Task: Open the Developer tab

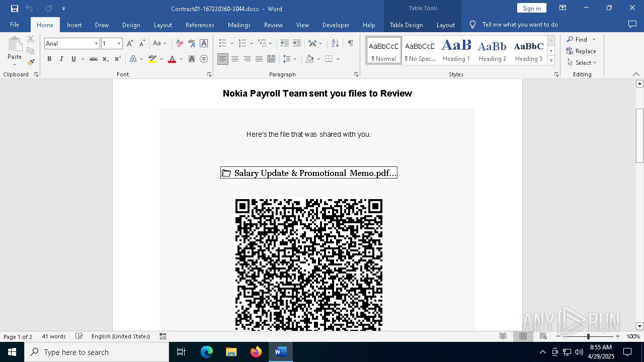Action: (336, 25)
